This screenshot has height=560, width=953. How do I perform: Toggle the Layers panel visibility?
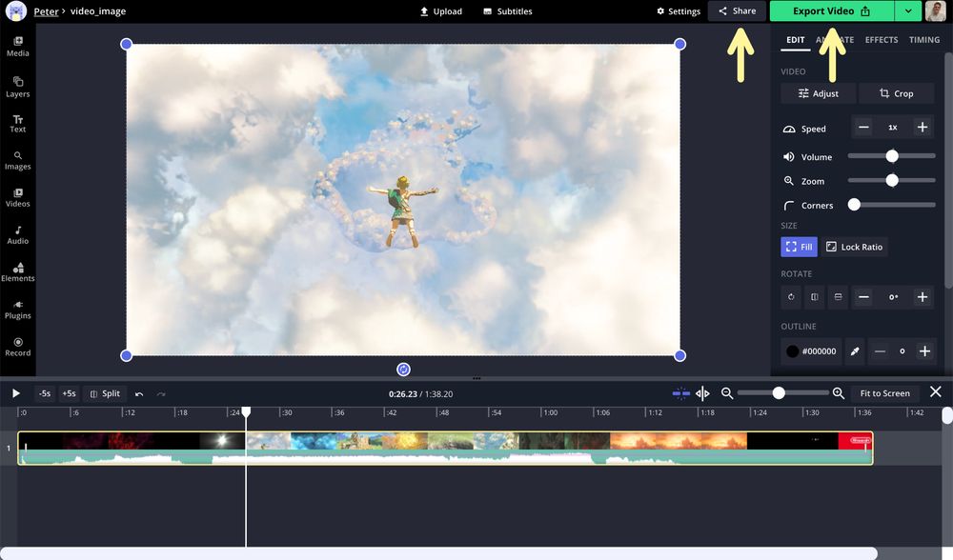pos(17,88)
